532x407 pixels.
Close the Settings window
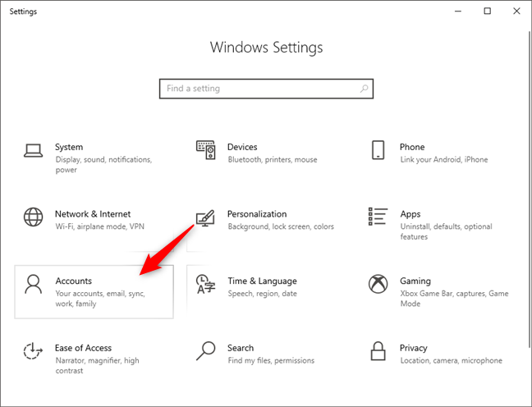point(516,11)
